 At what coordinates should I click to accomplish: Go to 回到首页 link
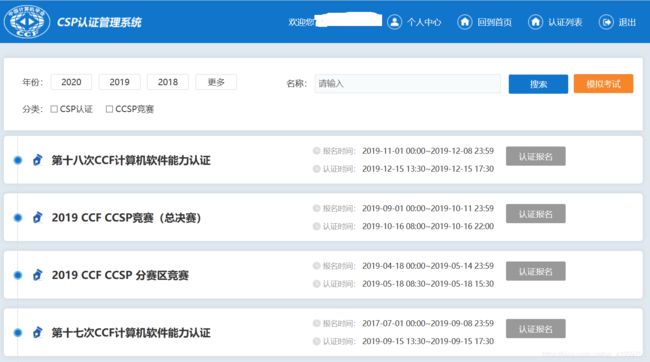pyautogui.click(x=494, y=22)
